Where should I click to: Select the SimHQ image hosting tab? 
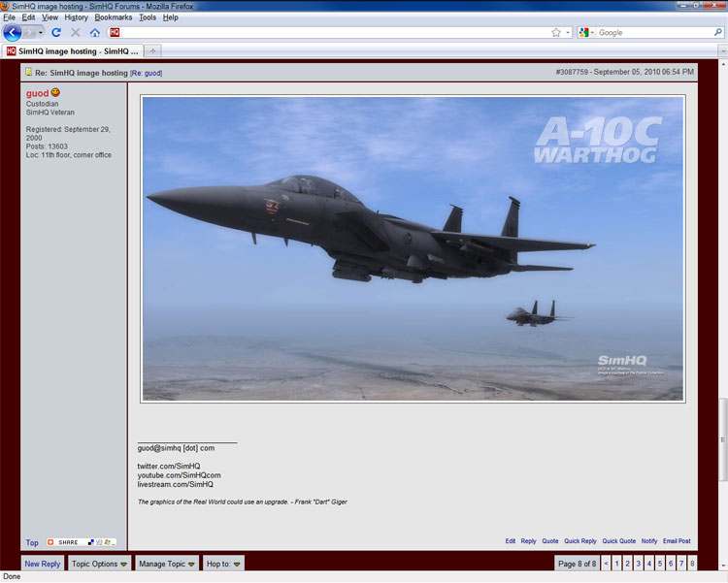tap(73, 51)
